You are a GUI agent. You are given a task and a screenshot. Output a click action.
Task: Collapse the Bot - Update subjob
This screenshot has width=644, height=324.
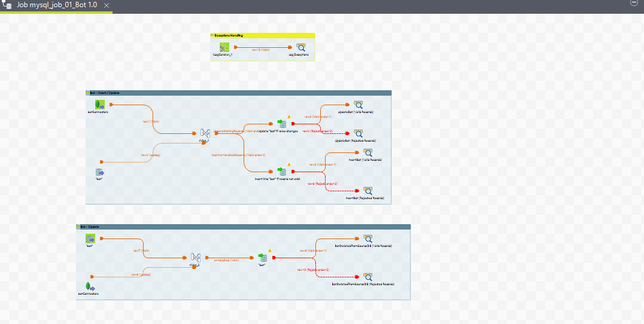point(78,227)
